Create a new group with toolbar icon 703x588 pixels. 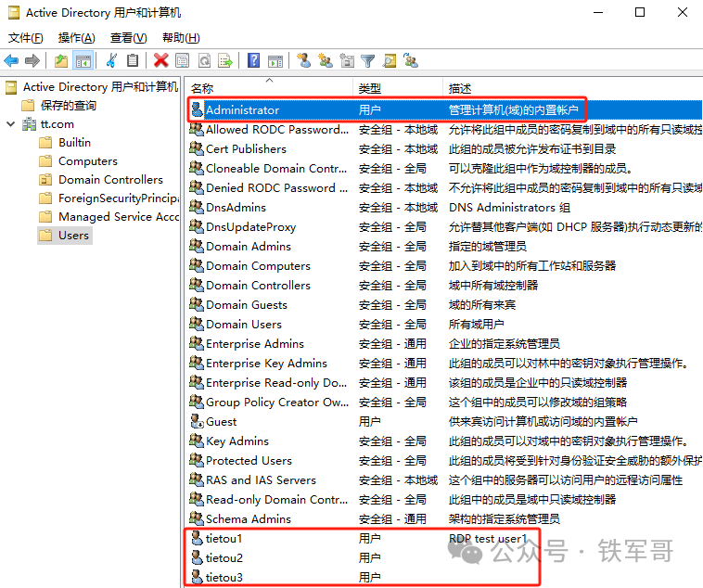(x=326, y=60)
